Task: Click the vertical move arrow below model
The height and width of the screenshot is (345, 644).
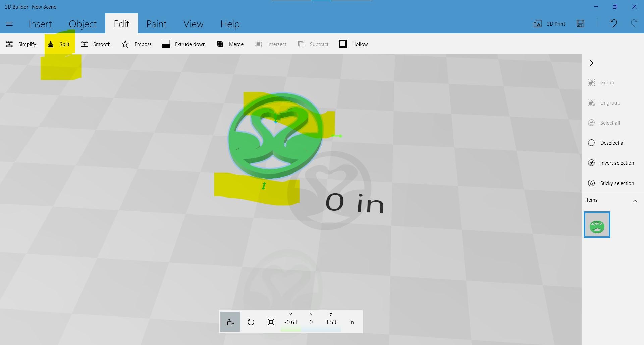Action: pyautogui.click(x=264, y=186)
